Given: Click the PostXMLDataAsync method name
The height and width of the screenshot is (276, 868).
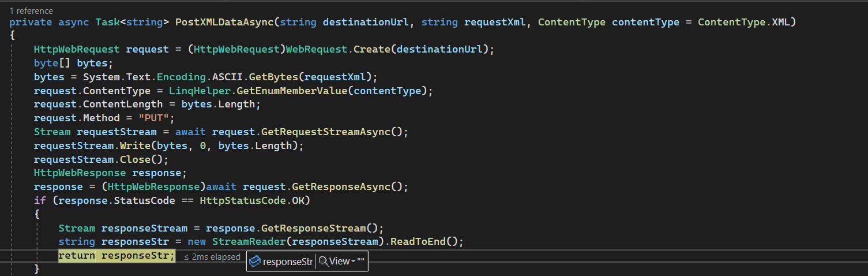Looking at the screenshot, I should [x=224, y=22].
